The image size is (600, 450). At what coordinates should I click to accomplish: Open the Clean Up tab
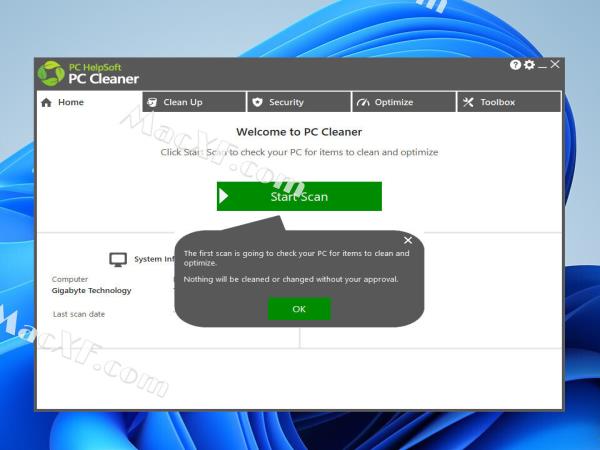[194, 102]
